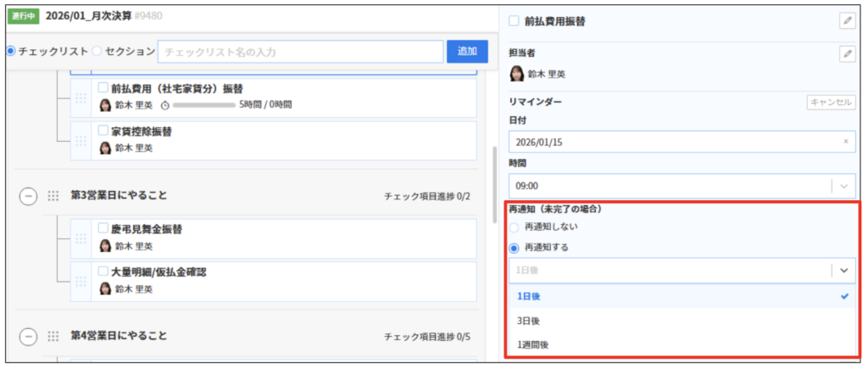Click drag handle beside 慶弔見舞金振替 item
This screenshot has height=369, width=868.
click(81, 238)
